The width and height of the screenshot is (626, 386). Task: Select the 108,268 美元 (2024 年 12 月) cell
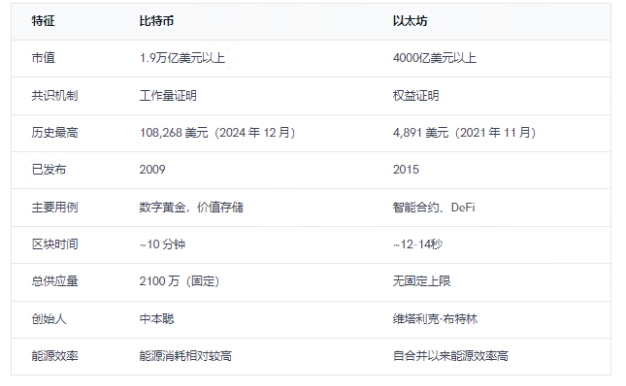point(218,133)
